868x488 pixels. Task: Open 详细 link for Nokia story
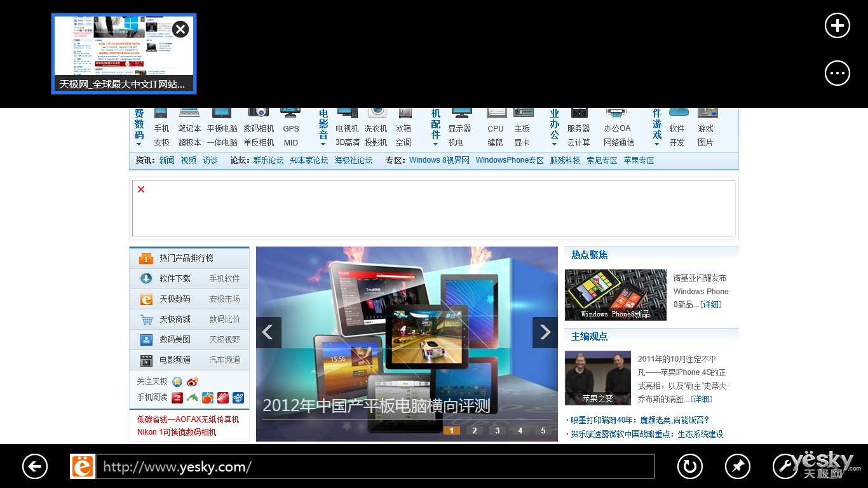710,304
